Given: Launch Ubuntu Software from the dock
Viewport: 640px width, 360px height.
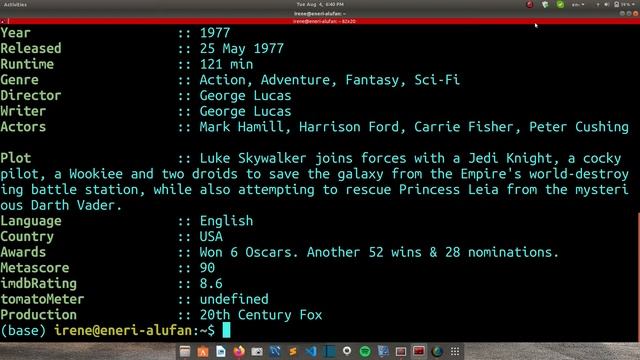Looking at the screenshot, I should (x=203, y=351).
